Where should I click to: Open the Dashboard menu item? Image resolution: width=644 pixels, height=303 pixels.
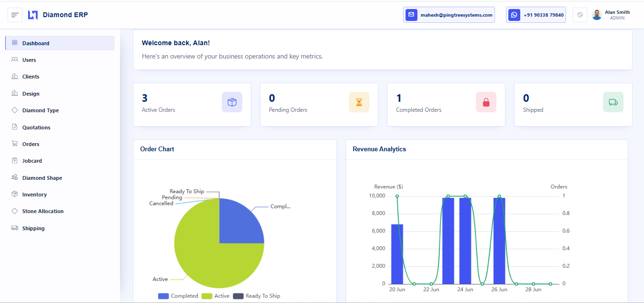click(x=60, y=43)
